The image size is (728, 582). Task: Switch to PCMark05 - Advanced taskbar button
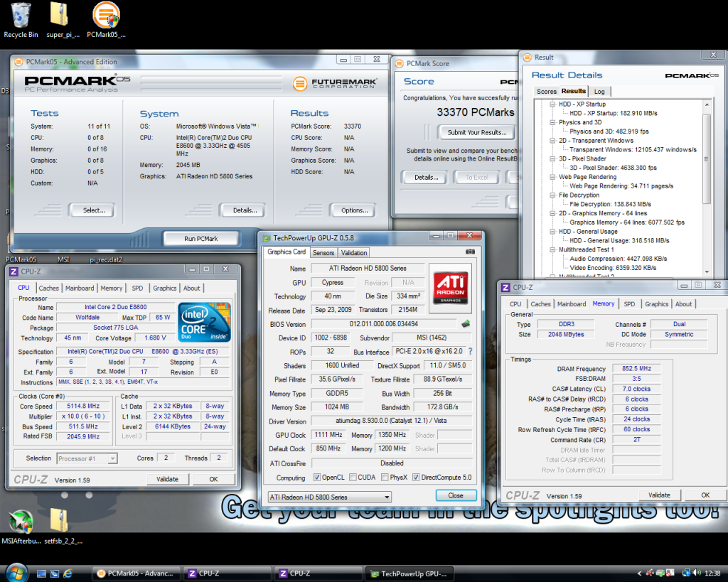[x=136, y=573]
